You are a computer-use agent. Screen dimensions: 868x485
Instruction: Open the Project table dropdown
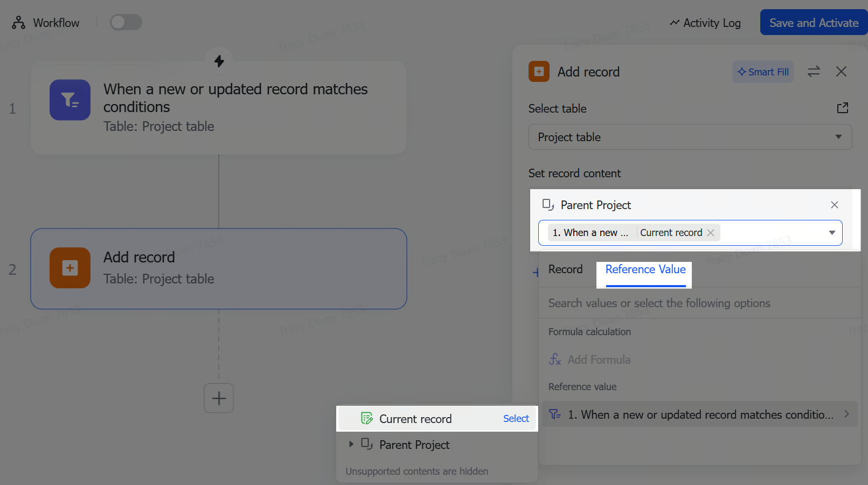point(690,137)
